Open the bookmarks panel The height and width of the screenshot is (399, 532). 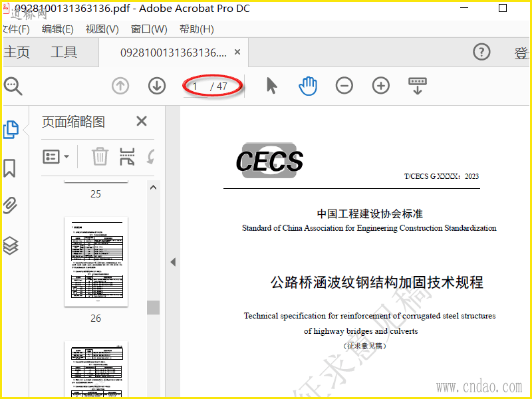[9, 168]
